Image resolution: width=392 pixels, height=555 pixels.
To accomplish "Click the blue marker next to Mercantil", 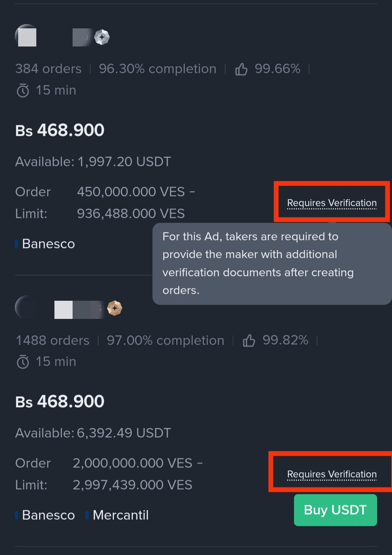I will pyautogui.click(x=87, y=515).
